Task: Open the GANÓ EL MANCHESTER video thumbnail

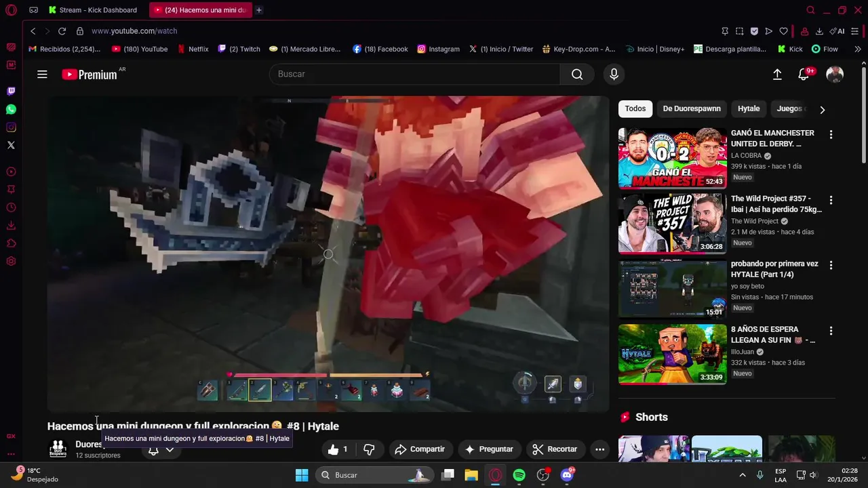Action: [672, 158]
